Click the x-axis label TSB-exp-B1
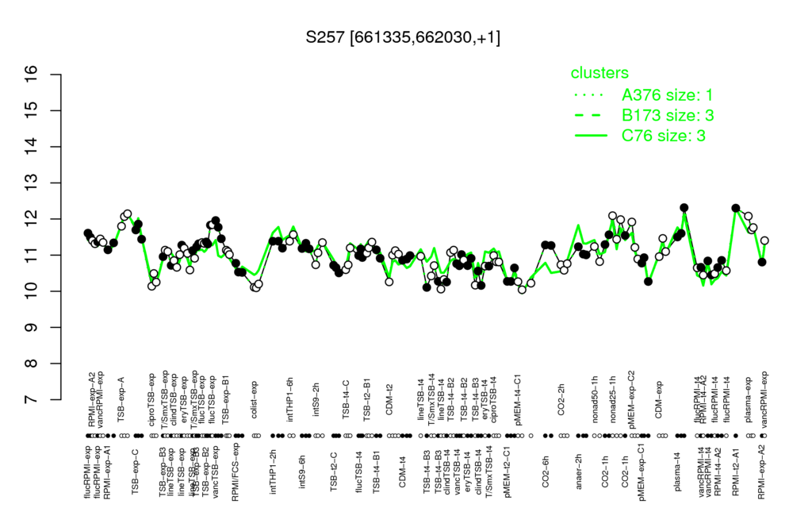This screenshot has width=812, height=508. tap(226, 398)
